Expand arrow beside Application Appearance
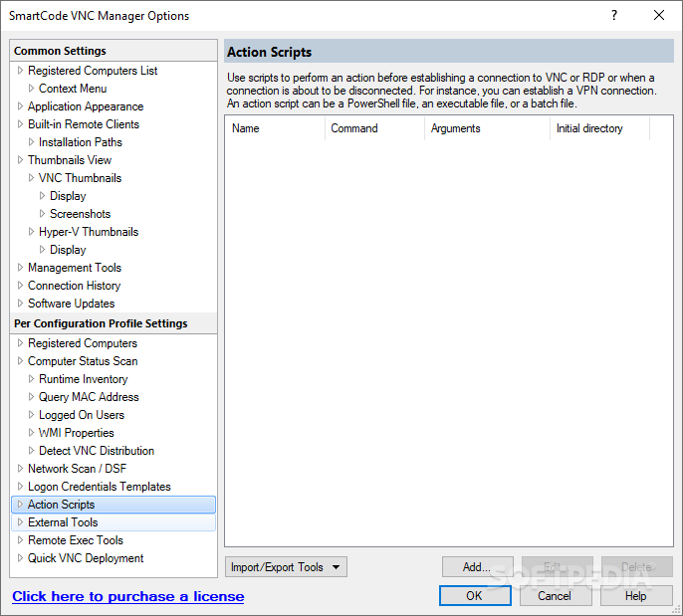This screenshot has height=616, width=683. 20,105
